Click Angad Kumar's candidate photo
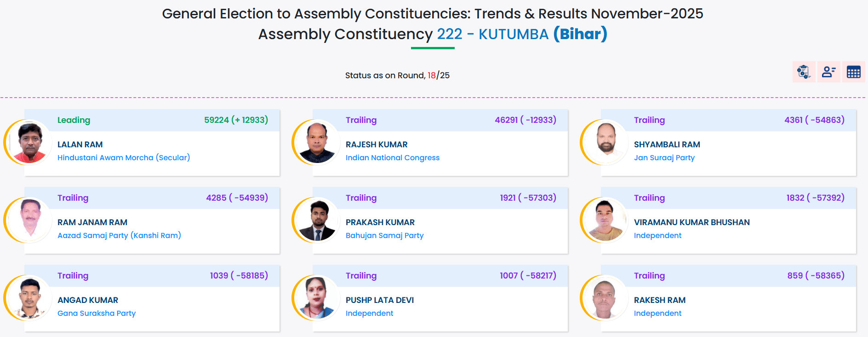 pyautogui.click(x=29, y=298)
